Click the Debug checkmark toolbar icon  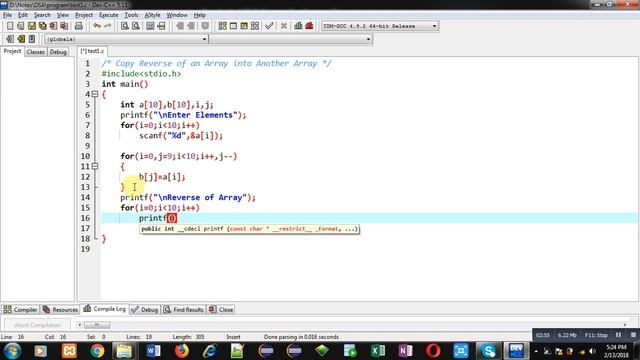click(269, 26)
